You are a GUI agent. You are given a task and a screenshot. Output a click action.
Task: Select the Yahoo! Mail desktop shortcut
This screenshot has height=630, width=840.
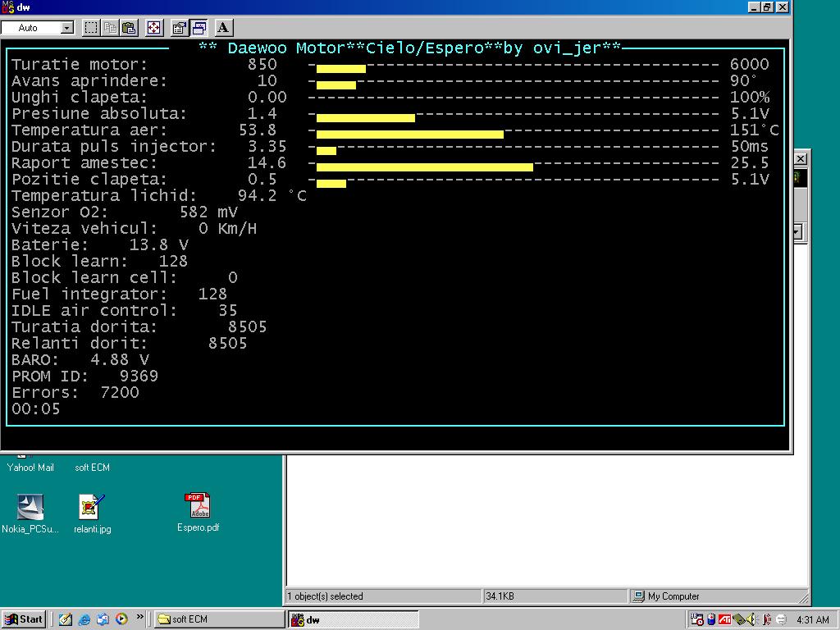(x=30, y=467)
